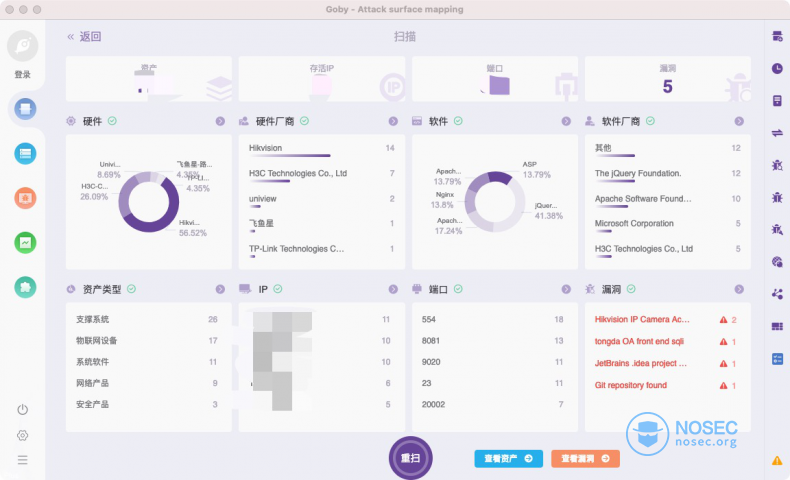Viewport: 790px width, 480px height.
Task: Click the blue 查看资产 button
Action: (x=508, y=458)
